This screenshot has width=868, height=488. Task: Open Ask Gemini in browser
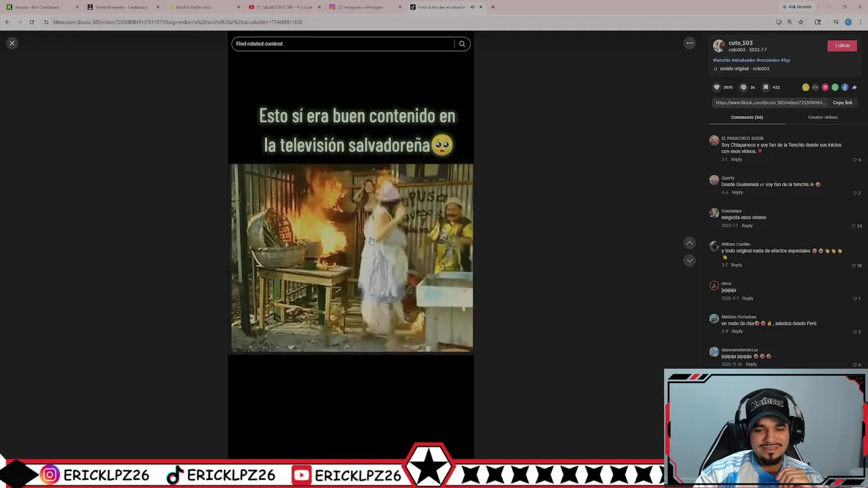point(797,7)
